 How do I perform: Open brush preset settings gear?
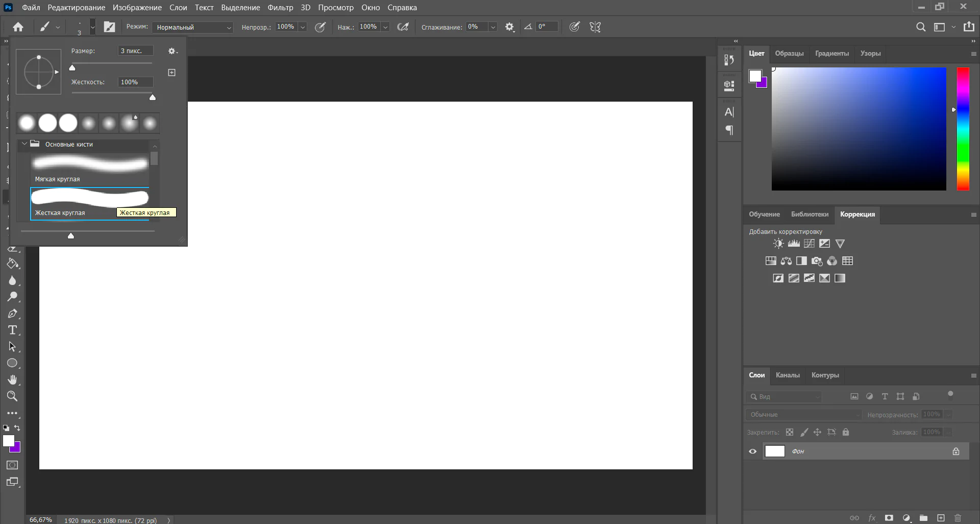pyautogui.click(x=173, y=51)
